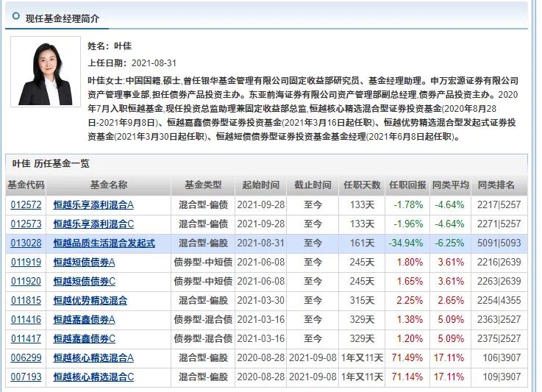Click the ranking 5091|5093 cell
542x392 pixels.
[x=499, y=243]
